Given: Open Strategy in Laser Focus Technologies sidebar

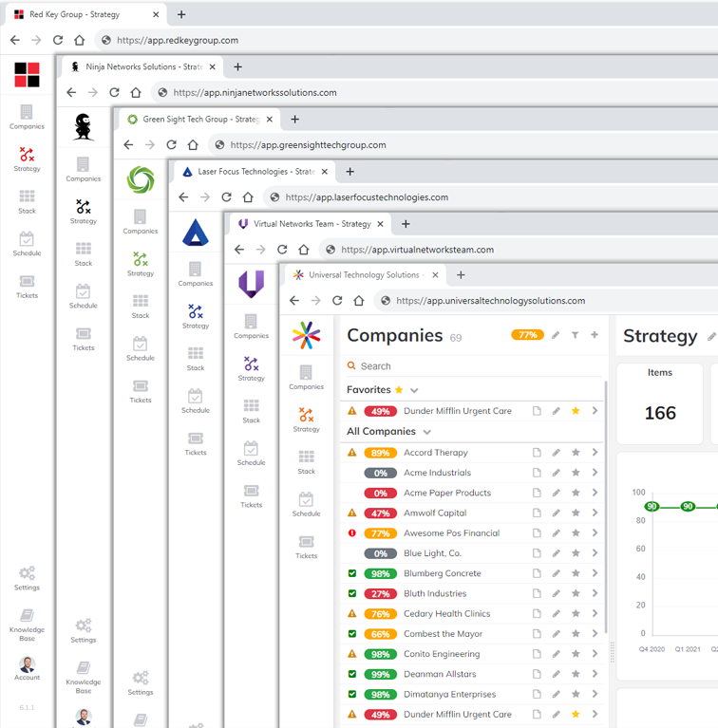Looking at the screenshot, I should coord(195,316).
